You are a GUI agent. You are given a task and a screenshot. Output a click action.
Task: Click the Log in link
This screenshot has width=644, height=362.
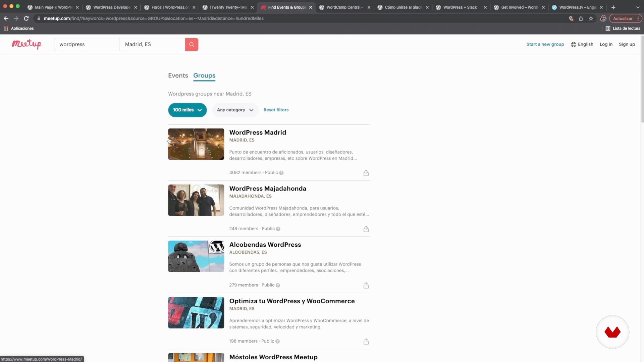(606, 44)
